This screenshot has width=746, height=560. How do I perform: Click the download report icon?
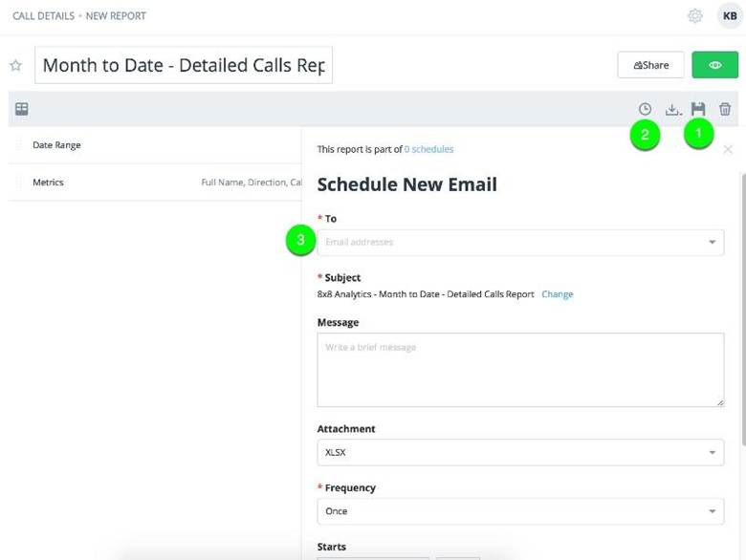[x=672, y=110]
